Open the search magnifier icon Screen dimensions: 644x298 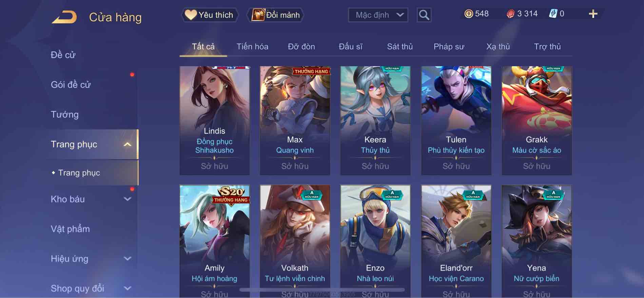[x=424, y=15]
